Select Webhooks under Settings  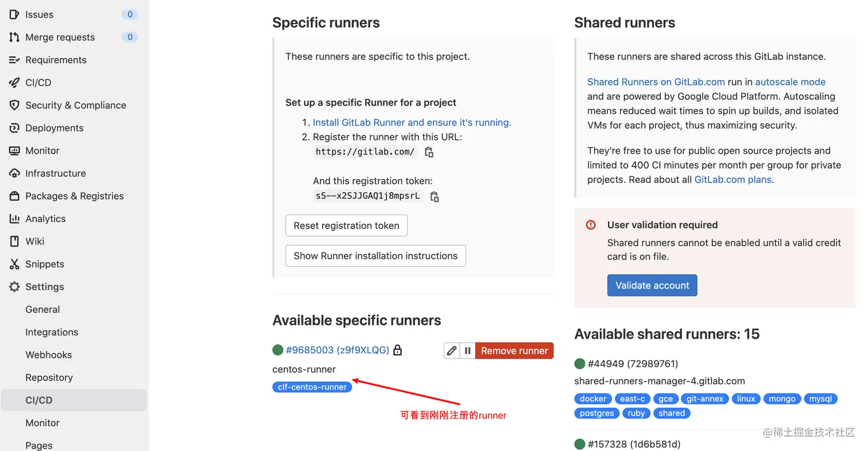[x=48, y=355]
